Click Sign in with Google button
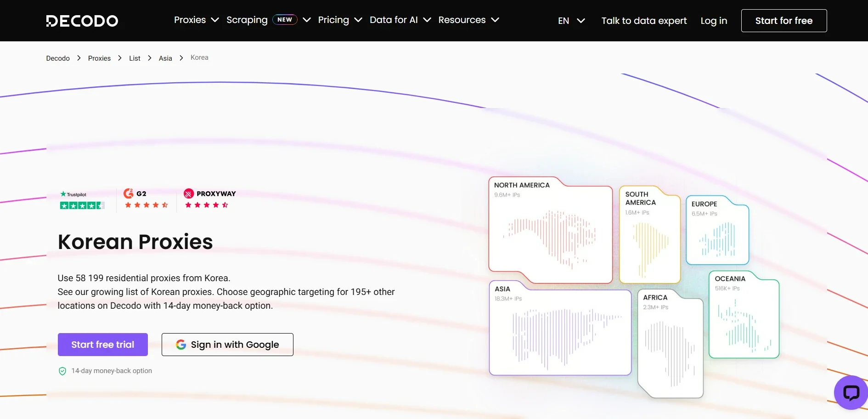868x419 pixels. coord(227,345)
